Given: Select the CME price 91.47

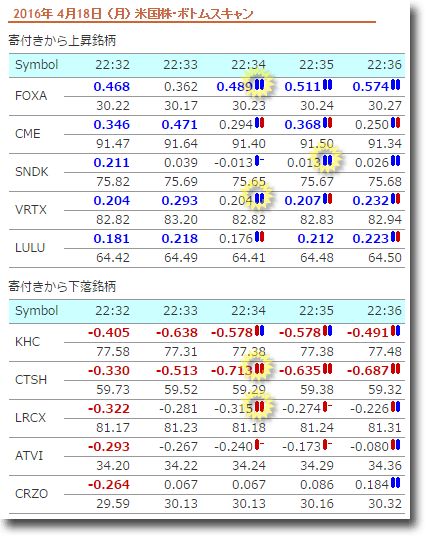Looking at the screenshot, I should (x=113, y=144).
